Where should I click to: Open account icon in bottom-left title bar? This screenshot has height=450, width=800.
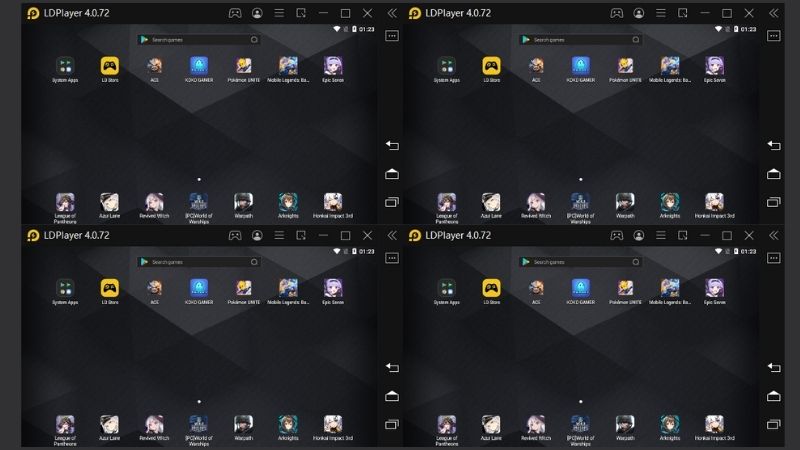257,235
